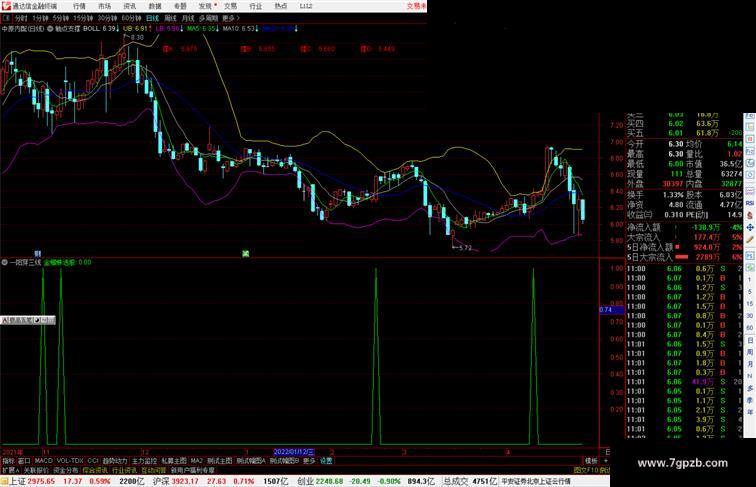Expand 更多 periods list in top bar
Image resolution: width=756 pixels, height=487 pixels.
click(231, 18)
